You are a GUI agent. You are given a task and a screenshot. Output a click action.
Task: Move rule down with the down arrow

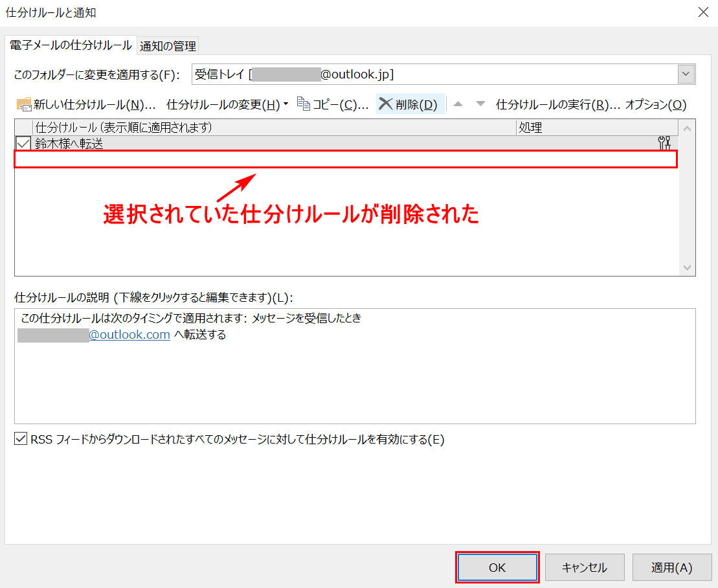[480, 104]
